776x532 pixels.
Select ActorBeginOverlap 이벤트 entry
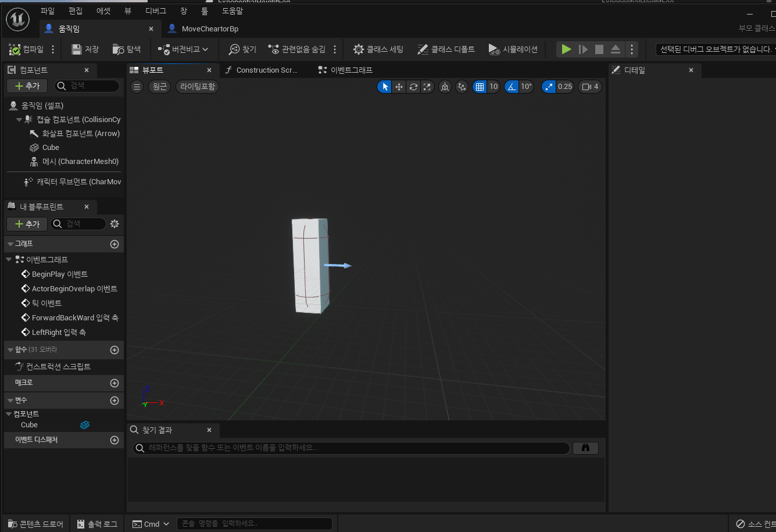[x=69, y=288]
